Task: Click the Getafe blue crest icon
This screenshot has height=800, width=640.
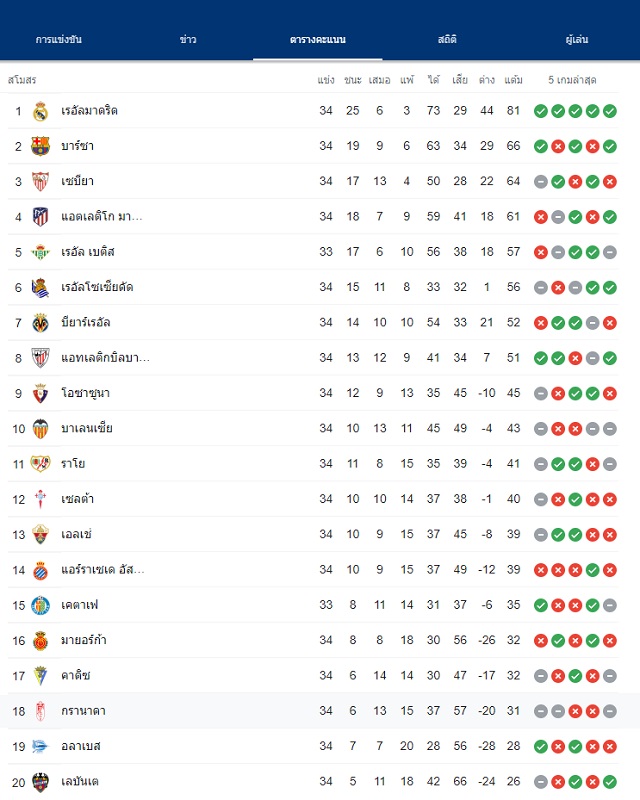Action: tap(40, 605)
